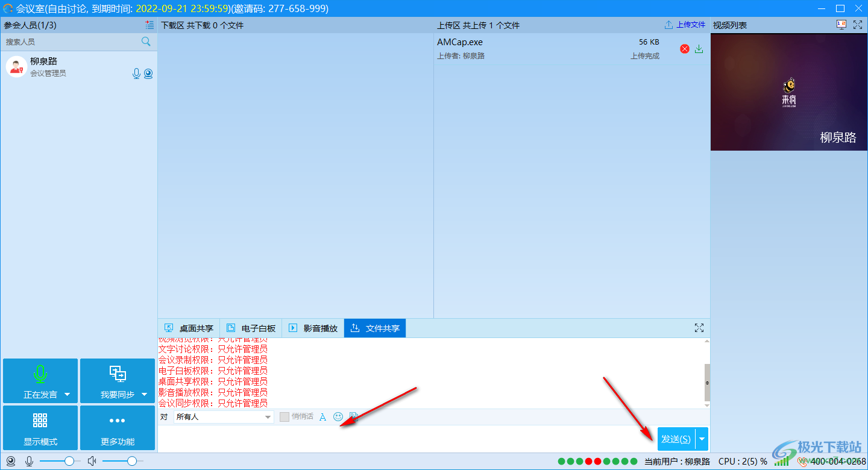Expand the 所有人 recipient dropdown
The height and width of the screenshot is (470, 868).
point(268,416)
